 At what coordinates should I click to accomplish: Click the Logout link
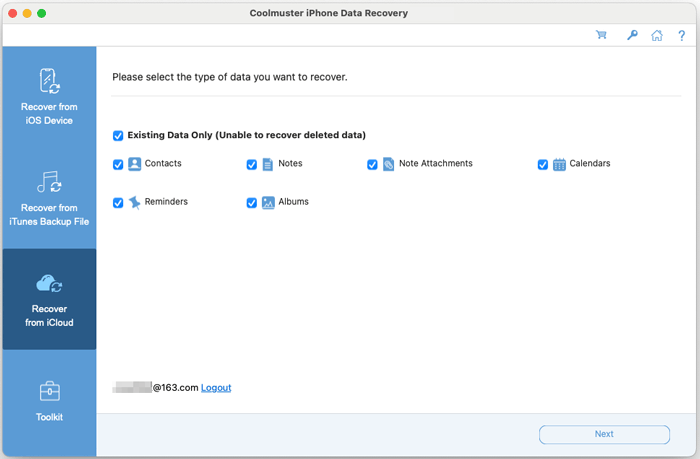(216, 388)
